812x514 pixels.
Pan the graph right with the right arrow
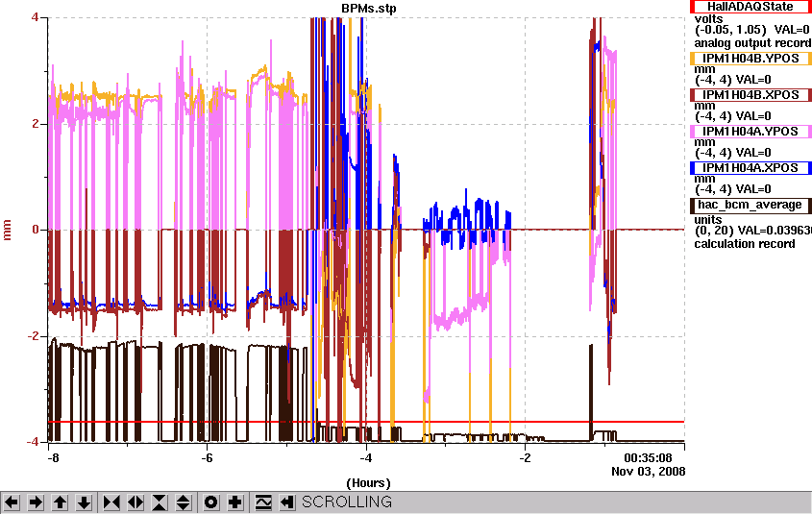point(36,502)
